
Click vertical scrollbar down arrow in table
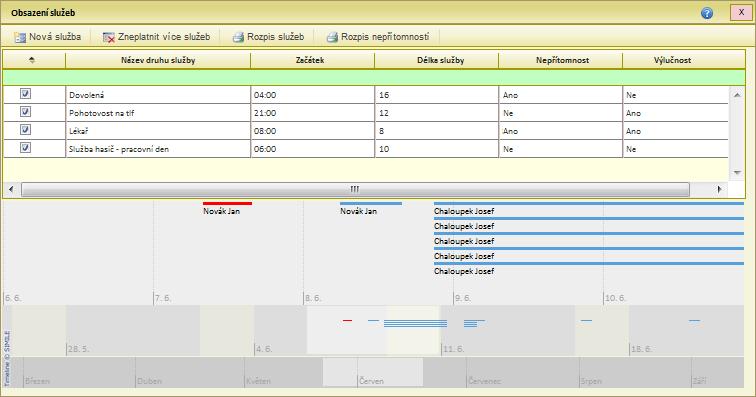tap(737, 172)
